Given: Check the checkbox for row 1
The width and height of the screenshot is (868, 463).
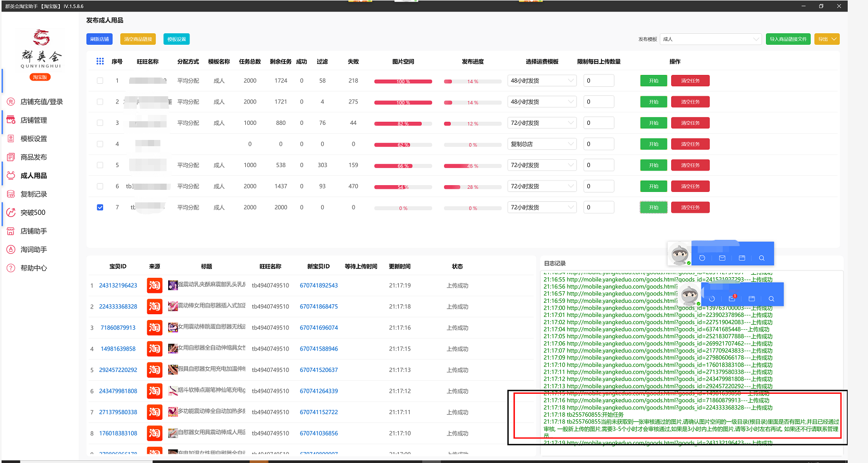Looking at the screenshot, I should [x=100, y=81].
